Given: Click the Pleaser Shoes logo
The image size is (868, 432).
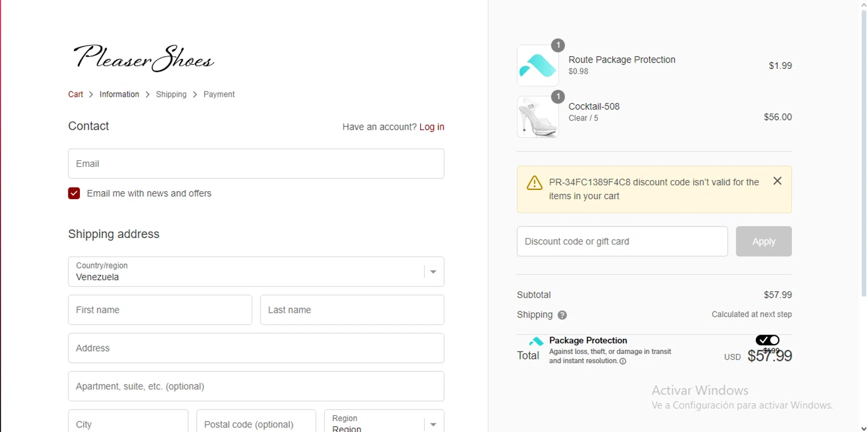Looking at the screenshot, I should coord(144,58).
